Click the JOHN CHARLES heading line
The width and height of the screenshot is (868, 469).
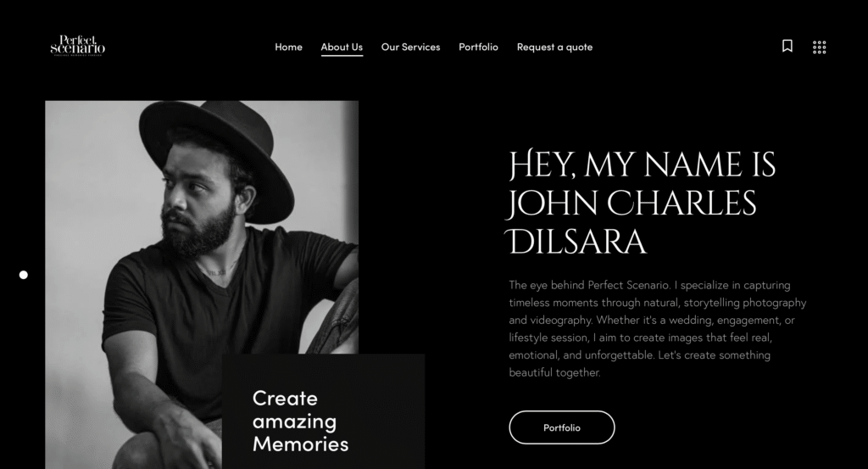click(x=632, y=204)
